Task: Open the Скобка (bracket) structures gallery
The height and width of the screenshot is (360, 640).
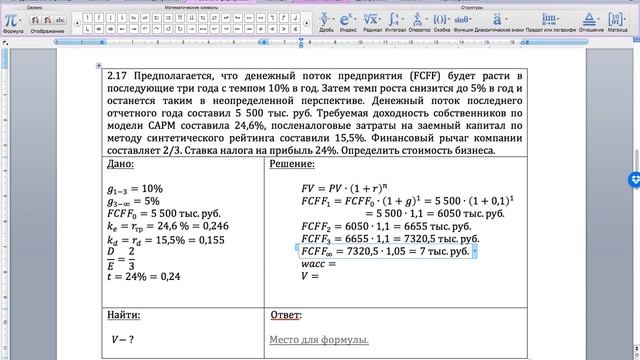Action: 441,22
